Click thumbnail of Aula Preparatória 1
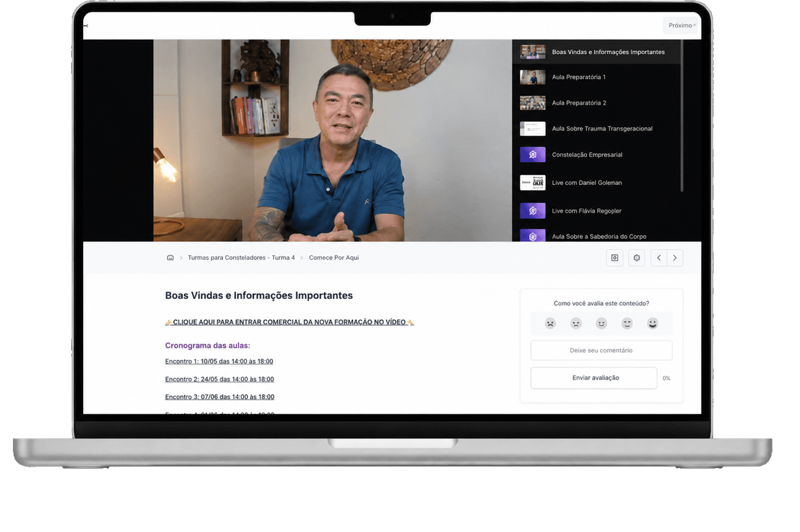Image resolution: width=800 pixels, height=532 pixels. (532, 77)
